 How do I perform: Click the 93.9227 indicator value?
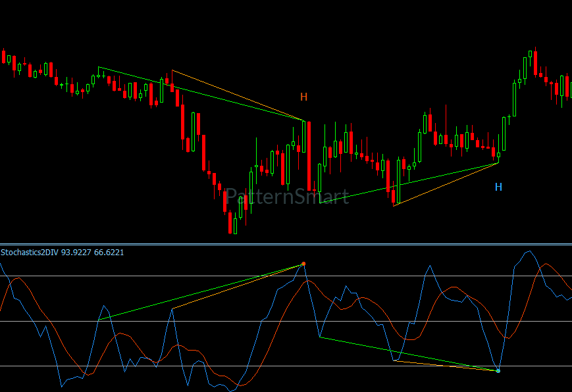click(76, 253)
